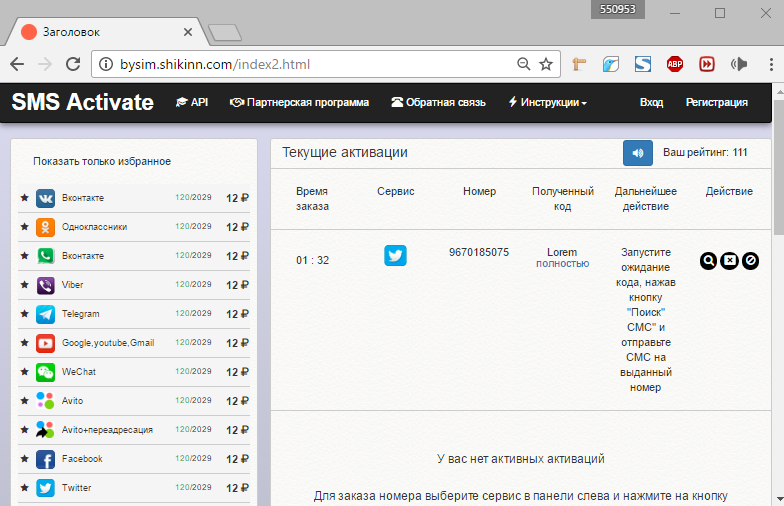Click the полностью link under Lorem code
Viewport: 784px width, 506px height.
pos(562,264)
